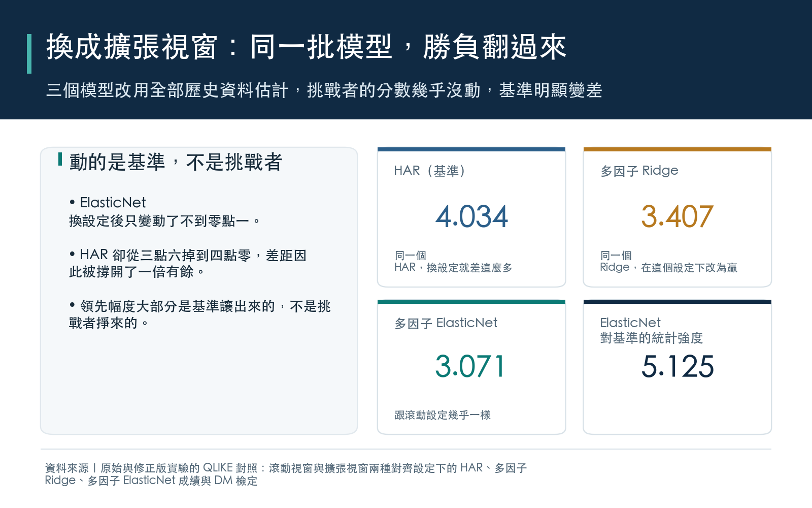Select the bullet about ElasticNet 換設定後只變動
812x508 pixels.
[x=165, y=211]
